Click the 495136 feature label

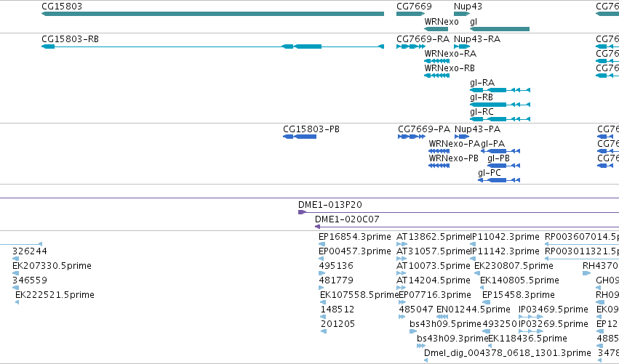[336, 266]
